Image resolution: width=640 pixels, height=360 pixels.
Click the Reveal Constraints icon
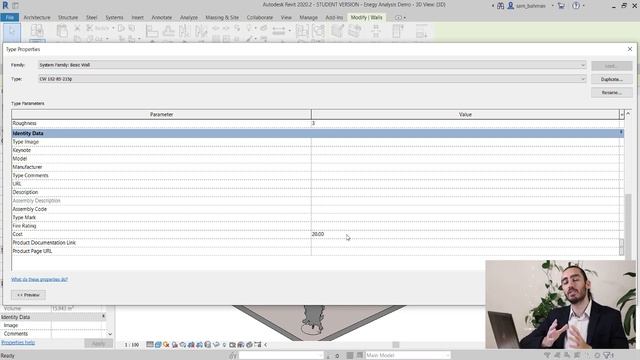pos(257,344)
